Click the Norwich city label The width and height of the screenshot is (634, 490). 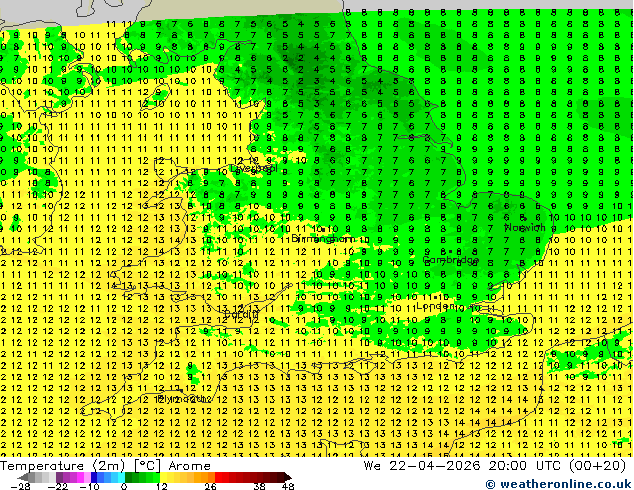525,228
